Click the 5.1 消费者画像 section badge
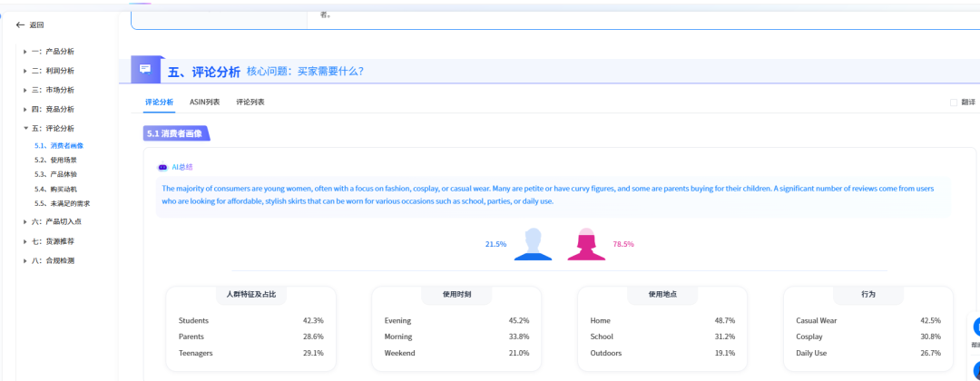 176,133
